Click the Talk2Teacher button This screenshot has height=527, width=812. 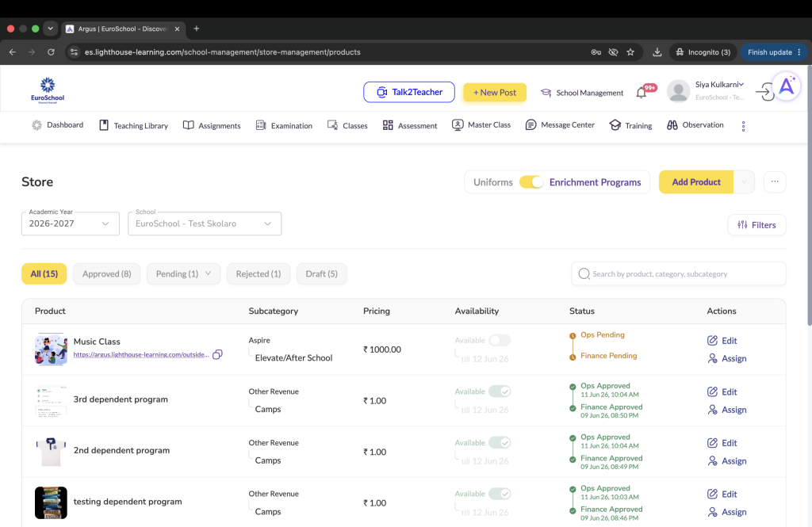(409, 92)
